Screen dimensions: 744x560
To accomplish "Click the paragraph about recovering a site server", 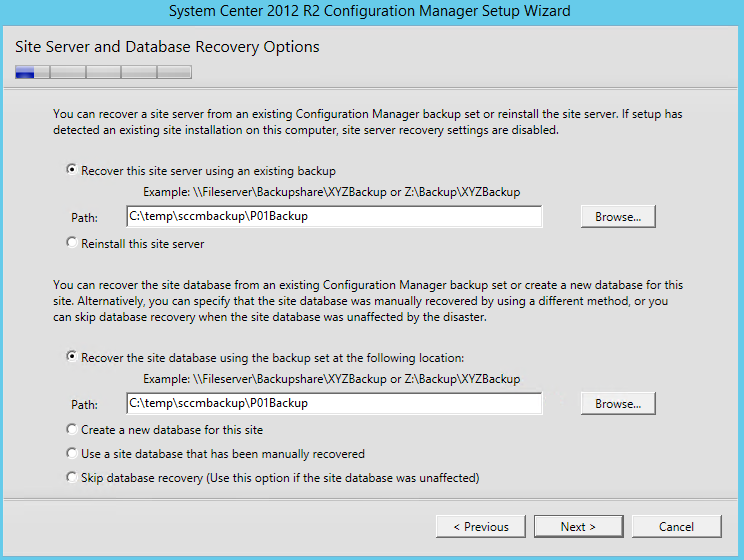I will (x=368, y=122).
